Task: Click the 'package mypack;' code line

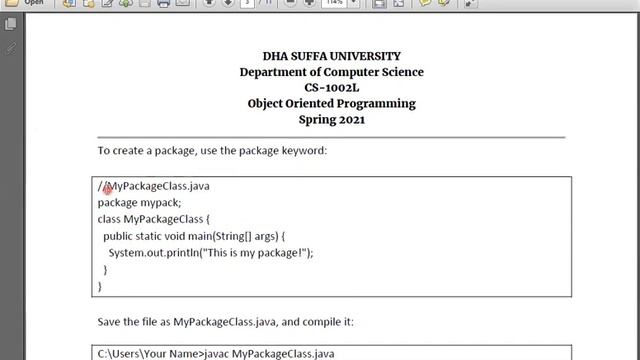Action: [139, 203]
